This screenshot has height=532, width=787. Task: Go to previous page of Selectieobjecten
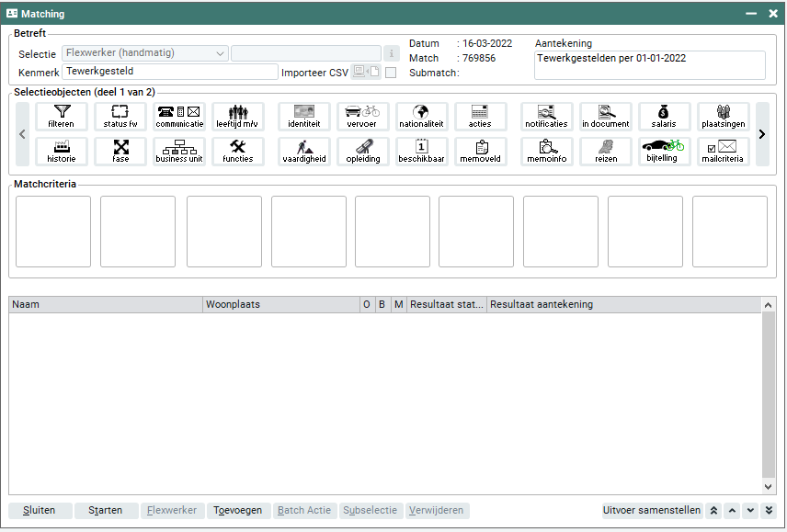(23, 134)
